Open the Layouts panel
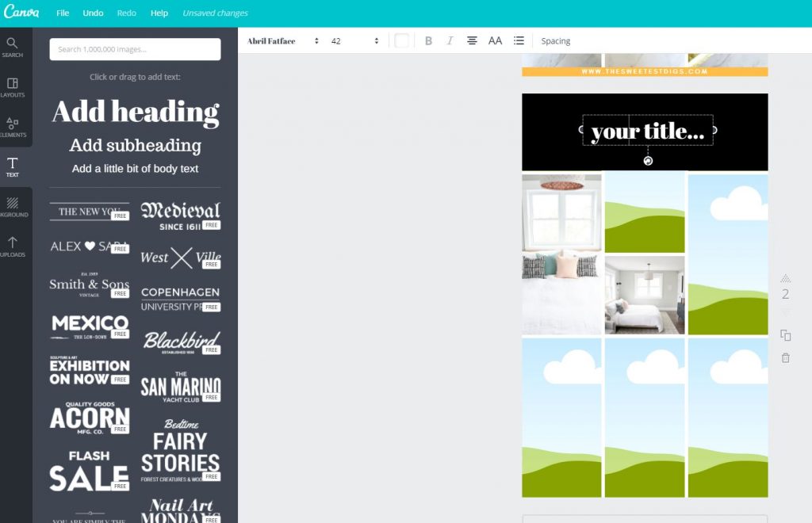Viewport: 812px width, 523px height. pos(13,87)
